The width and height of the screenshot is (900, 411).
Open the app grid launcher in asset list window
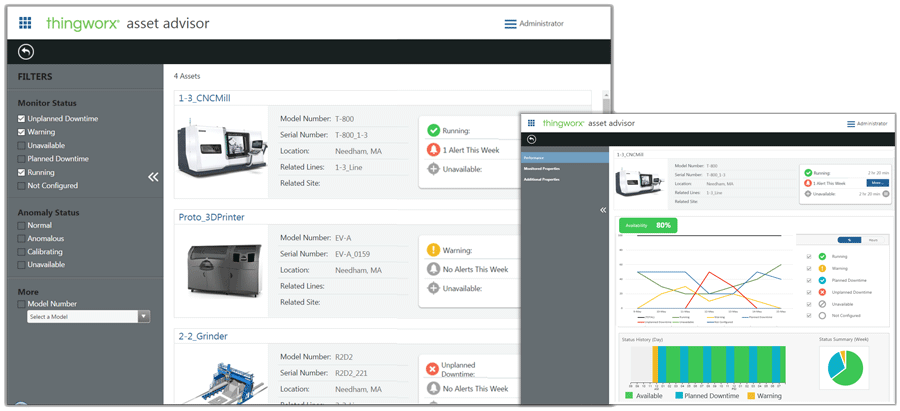coord(25,23)
